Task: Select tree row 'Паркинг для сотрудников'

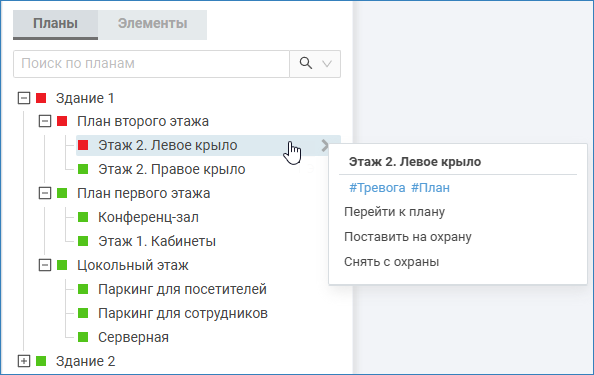Action: [x=183, y=313]
